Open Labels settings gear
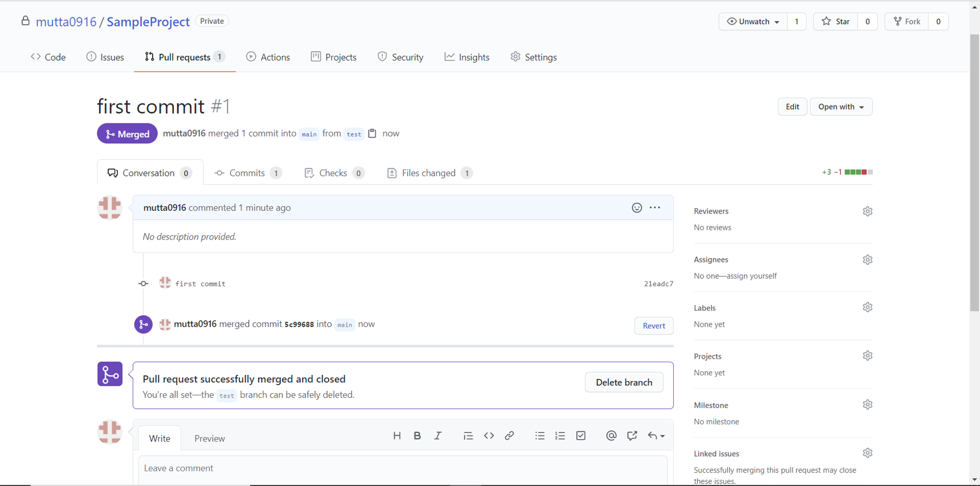 click(867, 307)
